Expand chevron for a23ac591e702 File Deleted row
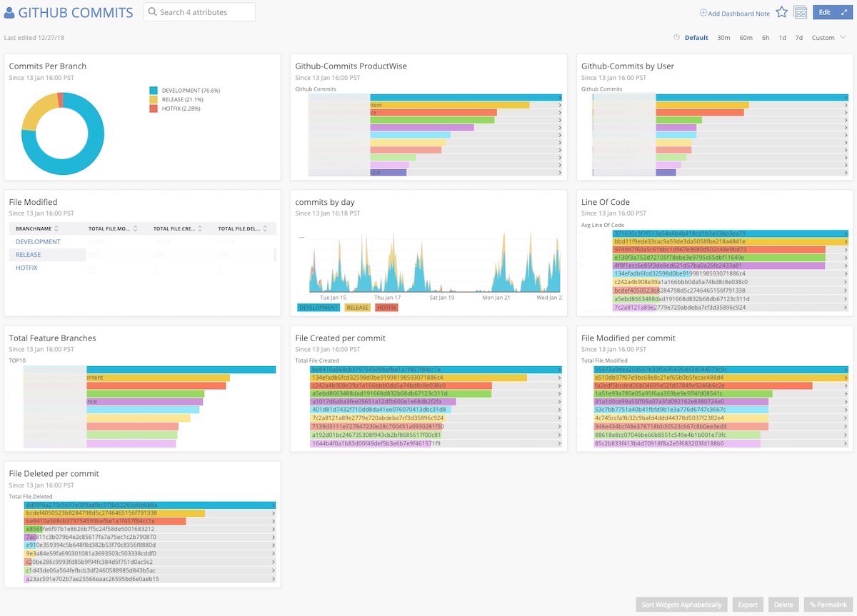The width and height of the screenshot is (857, 616). [273, 579]
